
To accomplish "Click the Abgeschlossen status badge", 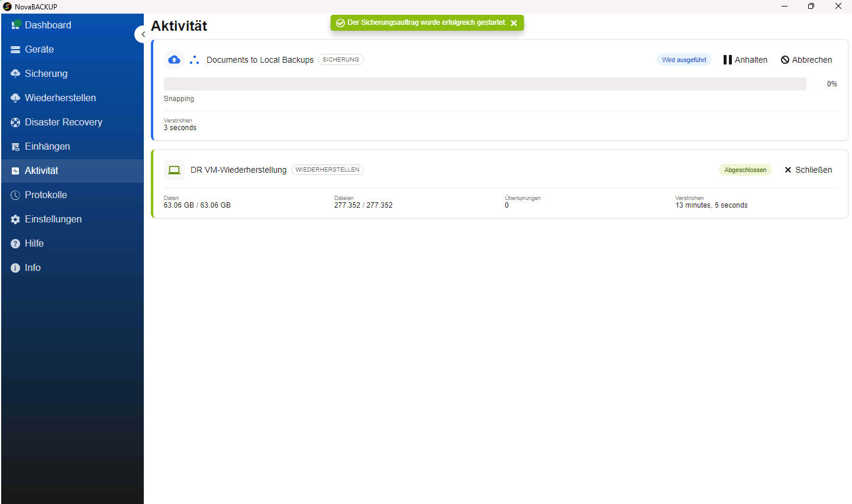I will 745,170.
